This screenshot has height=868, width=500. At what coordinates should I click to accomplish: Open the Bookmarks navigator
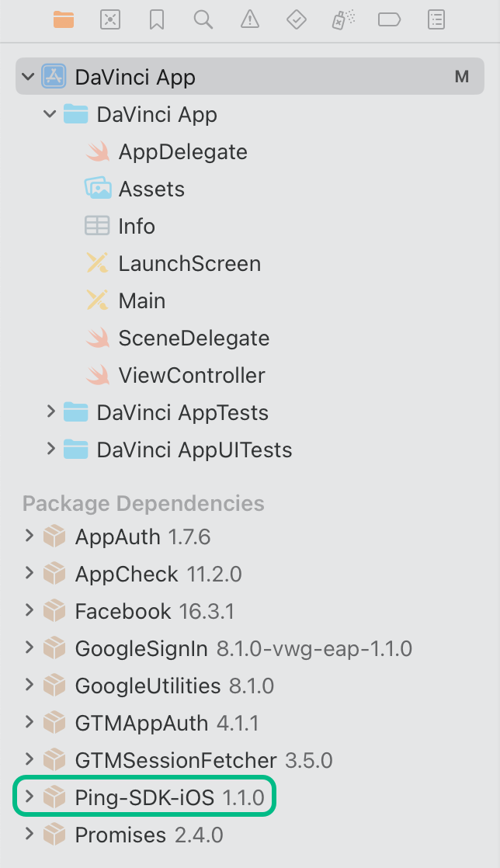156,20
